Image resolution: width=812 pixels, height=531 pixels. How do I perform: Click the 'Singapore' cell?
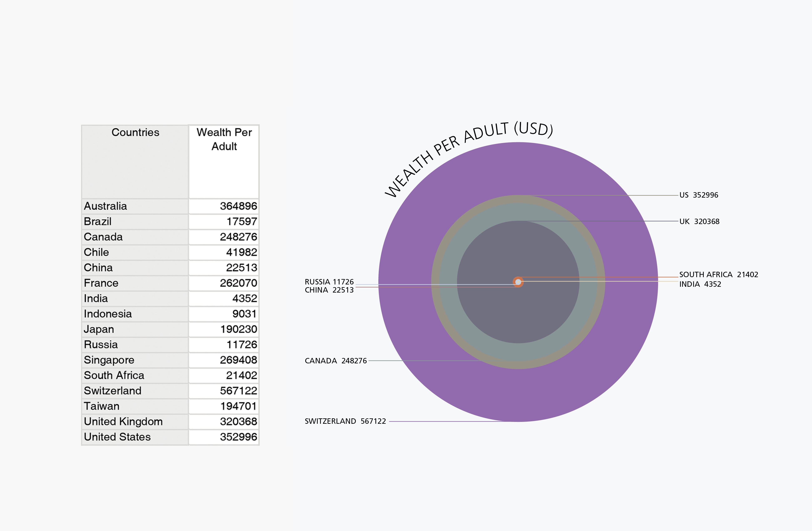[135, 360]
